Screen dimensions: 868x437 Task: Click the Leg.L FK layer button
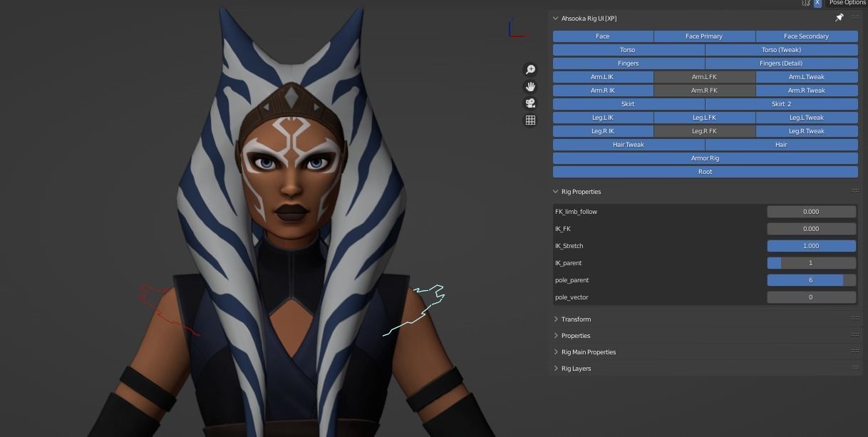[x=704, y=118]
